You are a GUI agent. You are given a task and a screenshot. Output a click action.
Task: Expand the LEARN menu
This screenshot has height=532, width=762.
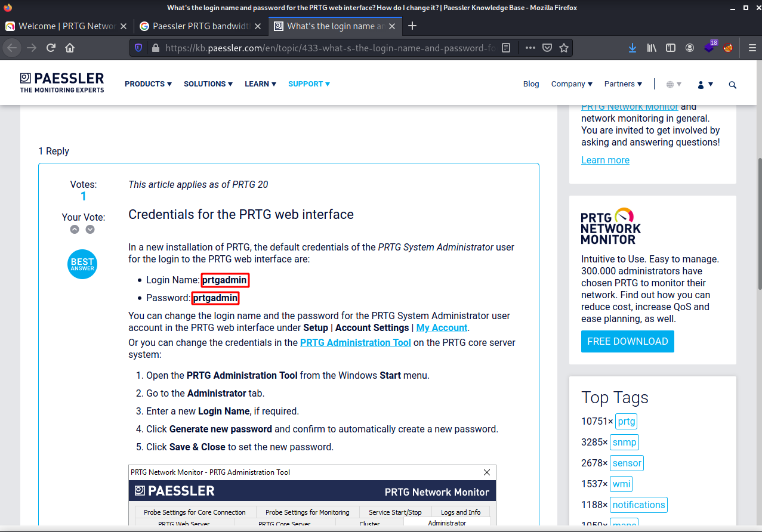(x=260, y=84)
